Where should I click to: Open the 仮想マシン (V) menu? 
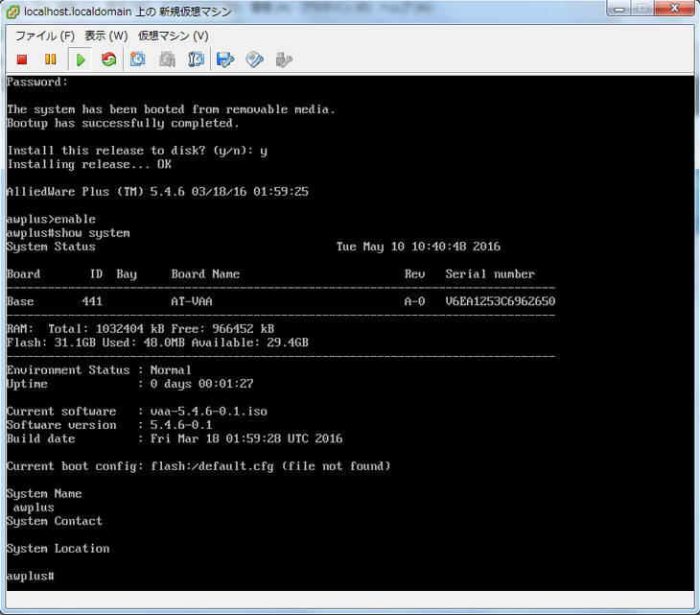coord(173,35)
